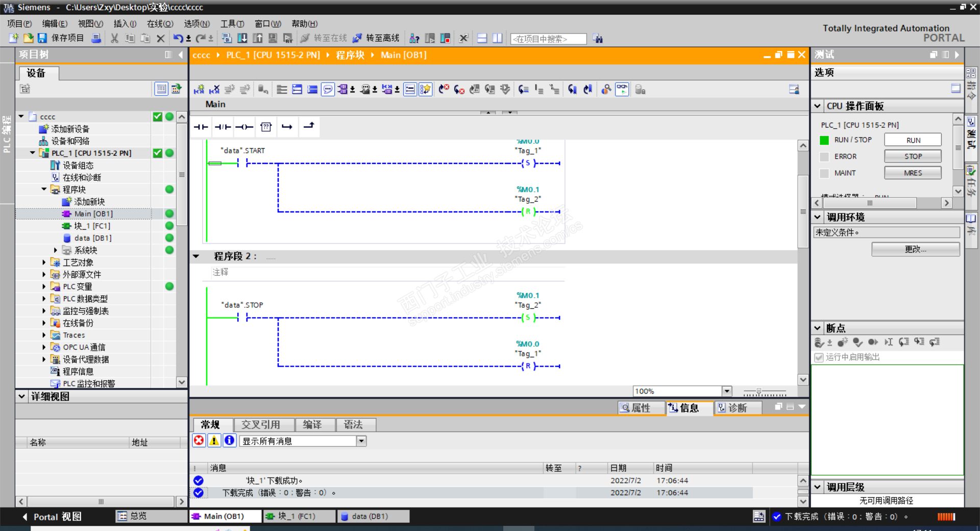The image size is (980, 531).
Task: Click the download to device icon
Action: 242,38
